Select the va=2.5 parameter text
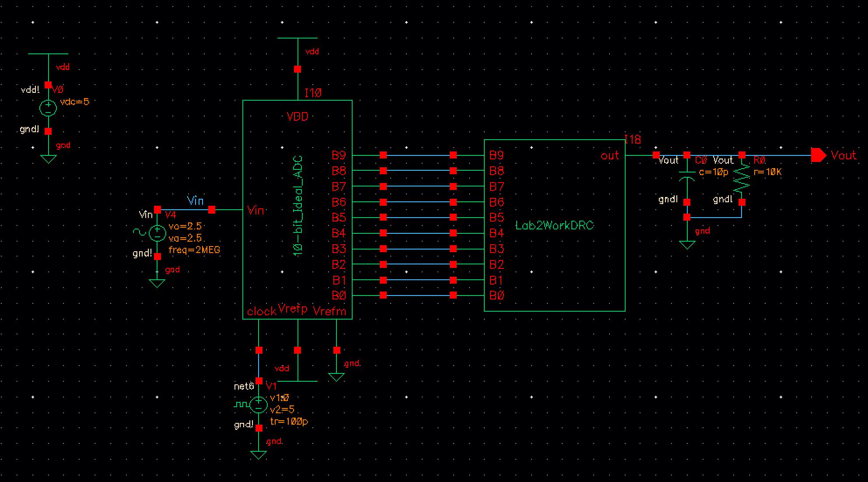 [185, 238]
